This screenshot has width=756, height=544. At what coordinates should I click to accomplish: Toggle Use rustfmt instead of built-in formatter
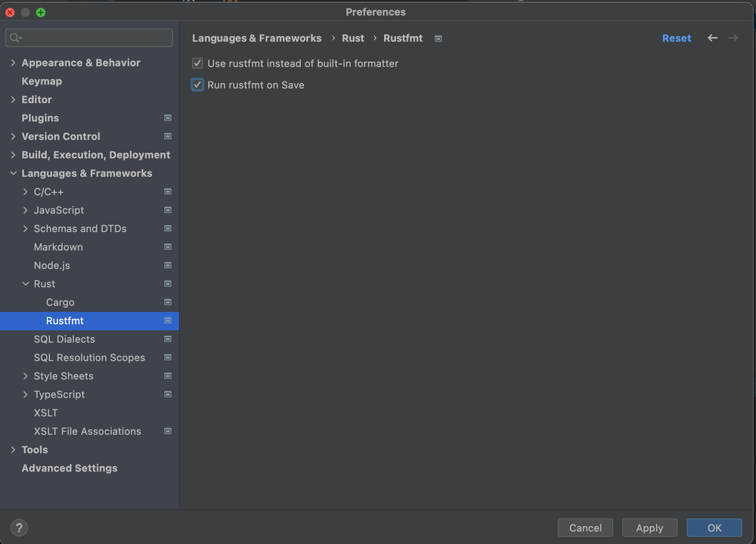point(197,63)
